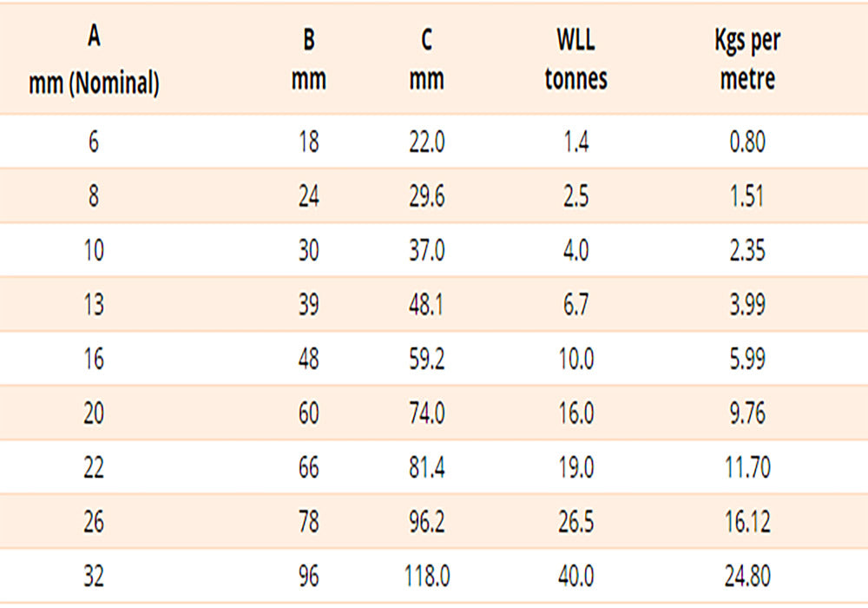
Task: Click the 96 value in column B
Action: tap(308, 576)
